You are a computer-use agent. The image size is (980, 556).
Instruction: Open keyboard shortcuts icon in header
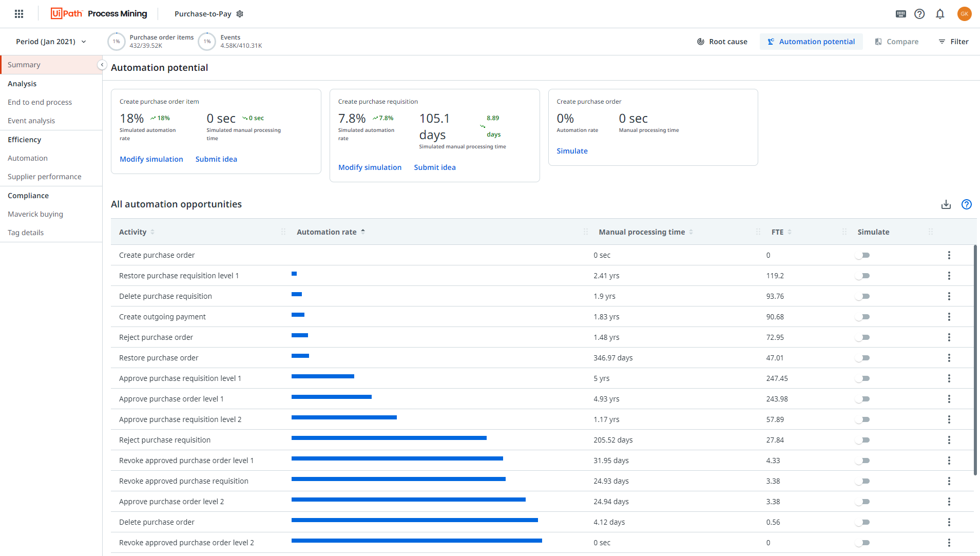click(900, 14)
